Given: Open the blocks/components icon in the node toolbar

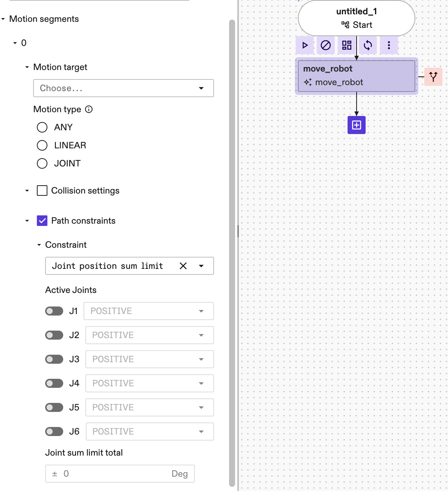Looking at the screenshot, I should pos(347,45).
